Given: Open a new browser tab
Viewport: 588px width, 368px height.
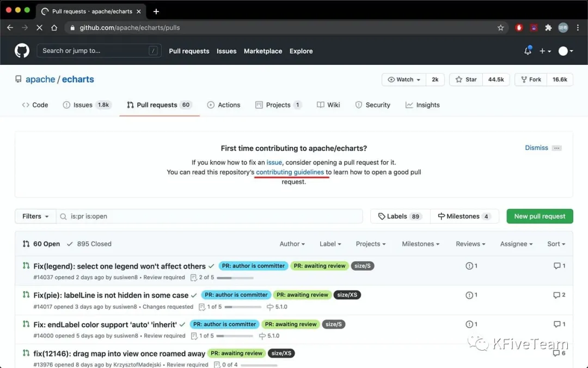Looking at the screenshot, I should click(156, 11).
